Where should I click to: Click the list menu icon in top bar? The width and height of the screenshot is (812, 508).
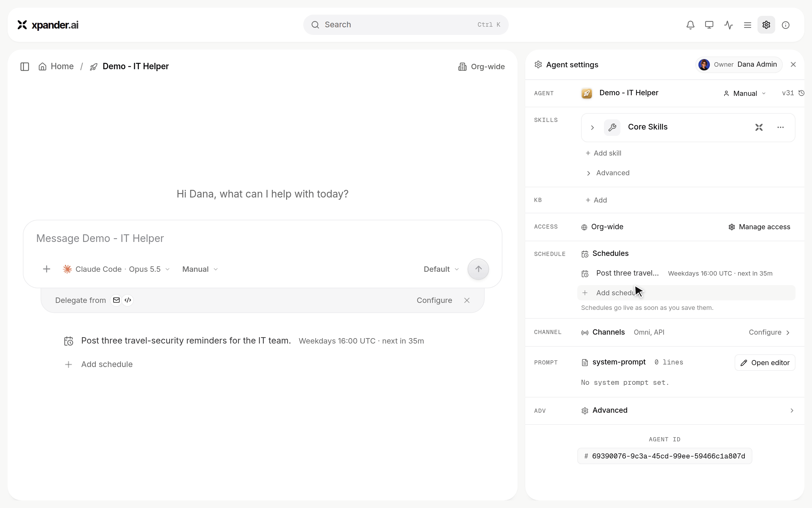pyautogui.click(x=747, y=25)
